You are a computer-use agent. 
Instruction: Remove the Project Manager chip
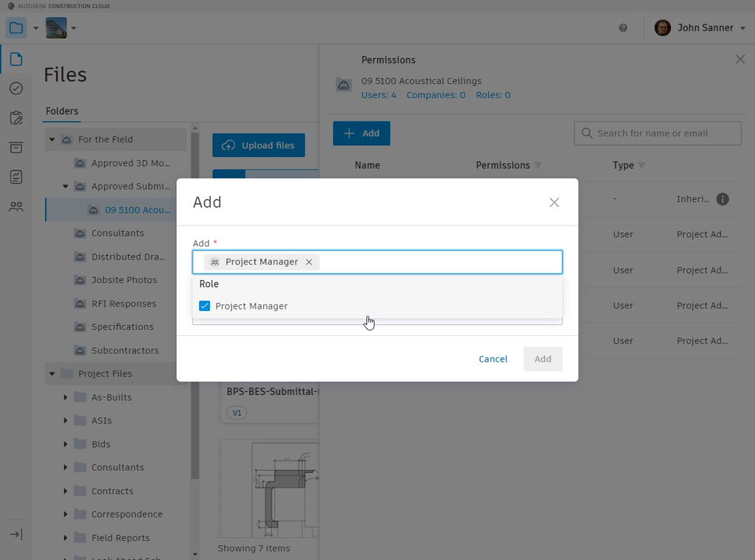tap(309, 262)
